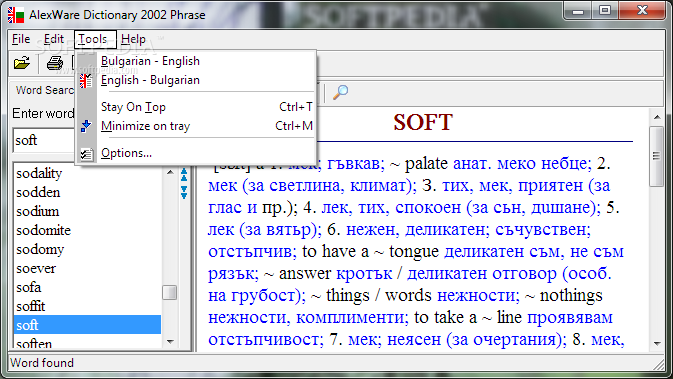Image resolution: width=673 pixels, height=379 pixels.
Task: Click definition pane scrollbar down arrow
Action: 657,343
